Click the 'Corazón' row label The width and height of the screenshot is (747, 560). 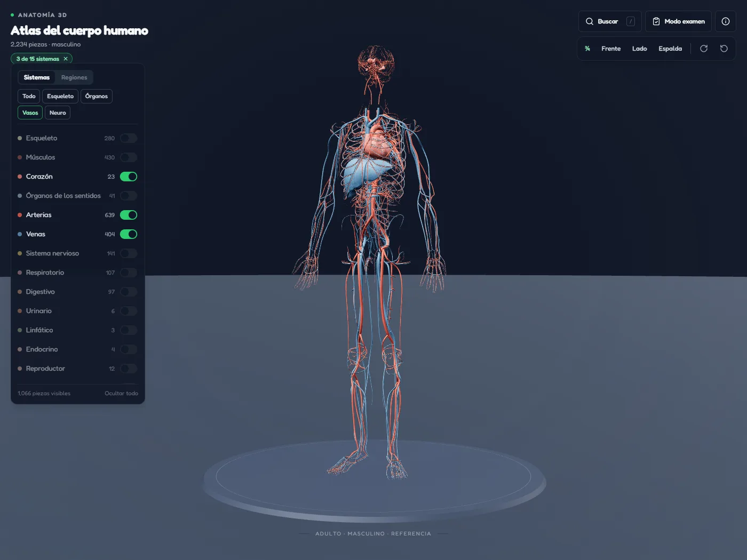click(x=39, y=177)
